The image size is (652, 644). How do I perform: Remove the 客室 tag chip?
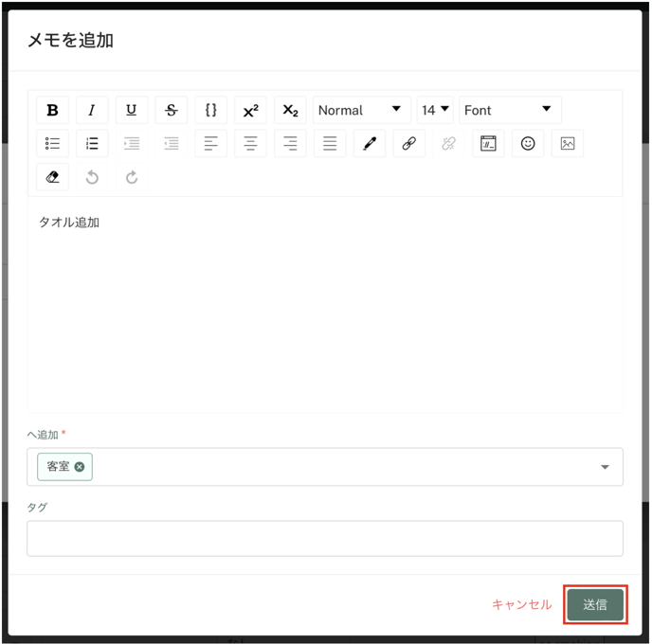[x=80, y=467]
